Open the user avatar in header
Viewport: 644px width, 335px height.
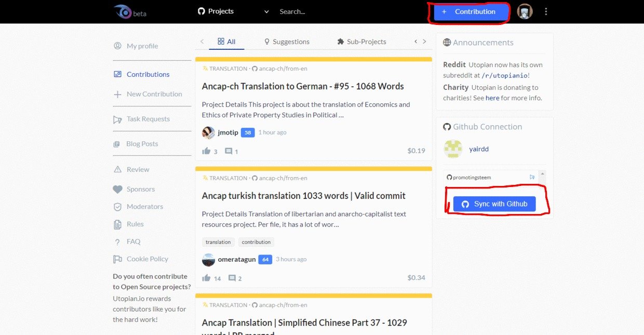tap(525, 11)
